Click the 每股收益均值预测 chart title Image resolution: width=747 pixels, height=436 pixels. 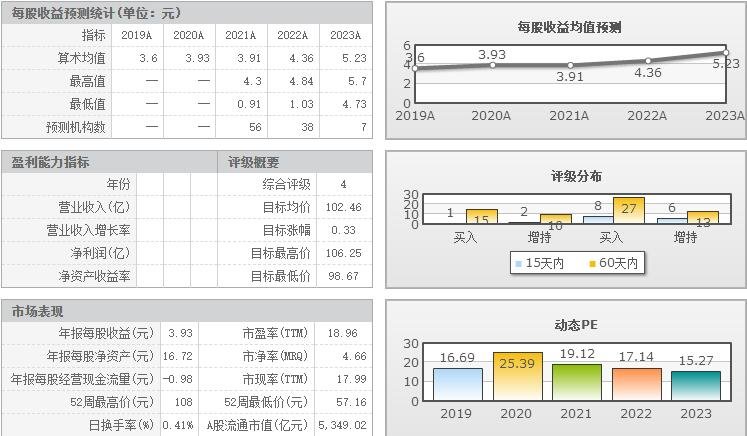click(x=569, y=27)
